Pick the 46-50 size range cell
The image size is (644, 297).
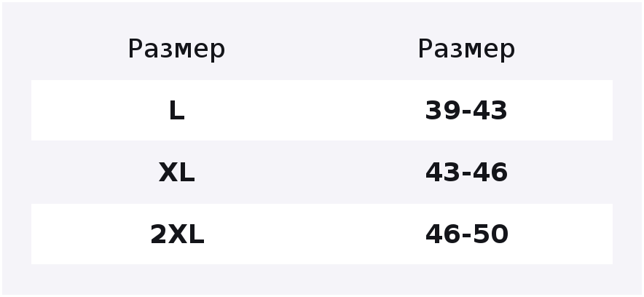[x=467, y=234]
